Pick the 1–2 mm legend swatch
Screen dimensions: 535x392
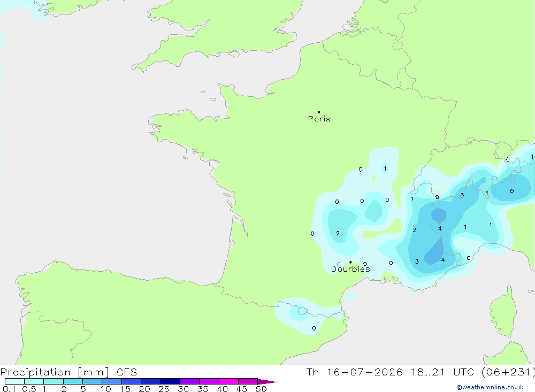point(53,381)
